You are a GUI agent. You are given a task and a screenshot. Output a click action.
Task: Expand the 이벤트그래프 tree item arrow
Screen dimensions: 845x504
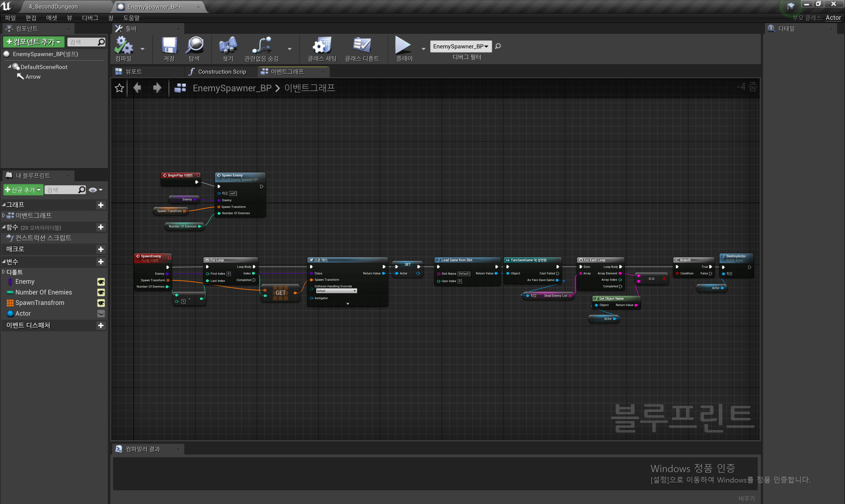click(4, 215)
